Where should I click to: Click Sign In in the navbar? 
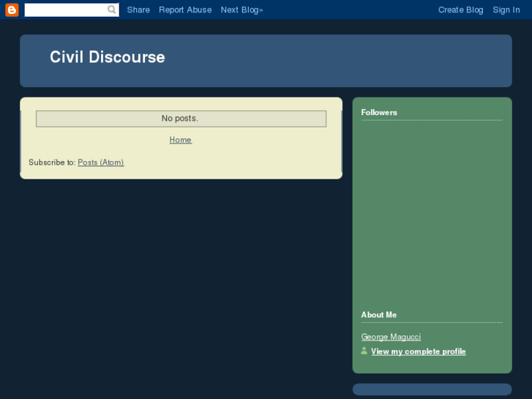[x=506, y=10]
